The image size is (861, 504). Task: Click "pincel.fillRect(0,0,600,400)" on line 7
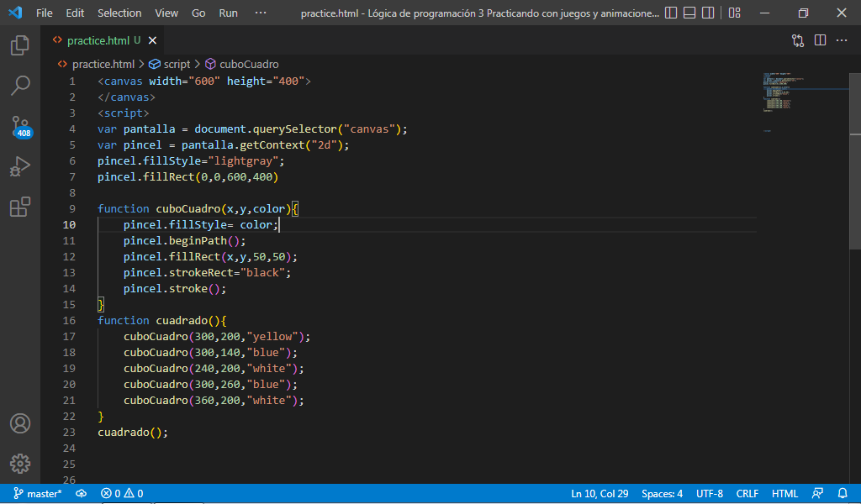tap(188, 177)
